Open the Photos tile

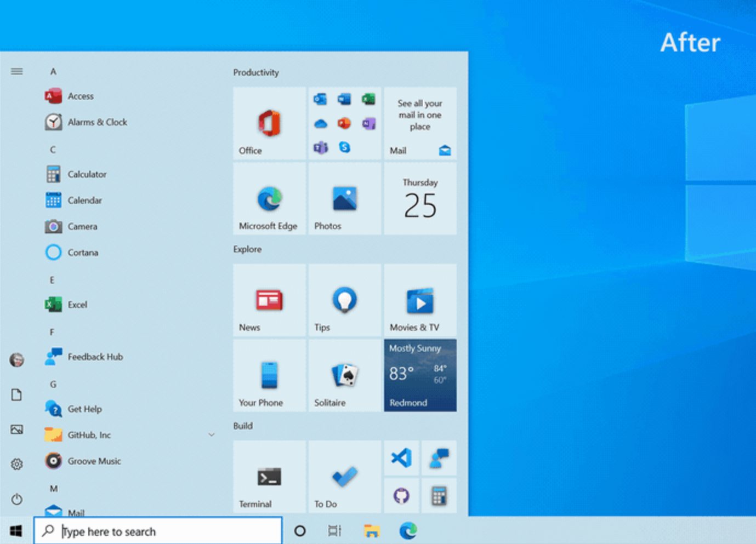click(344, 199)
